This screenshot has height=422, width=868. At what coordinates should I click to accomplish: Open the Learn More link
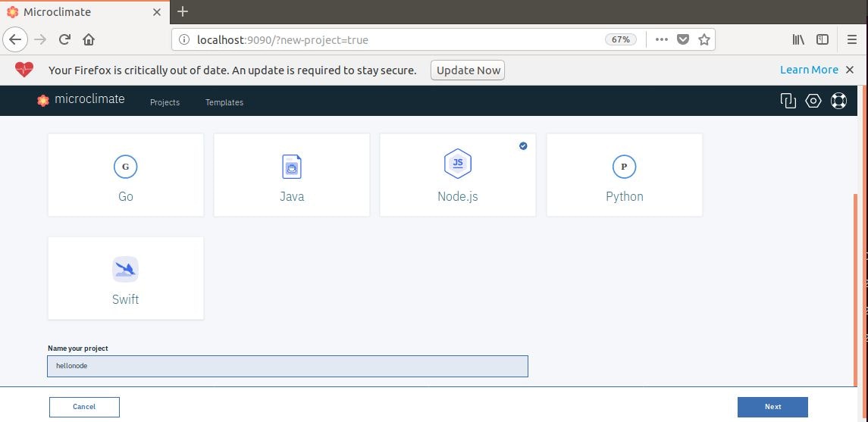[x=809, y=70]
